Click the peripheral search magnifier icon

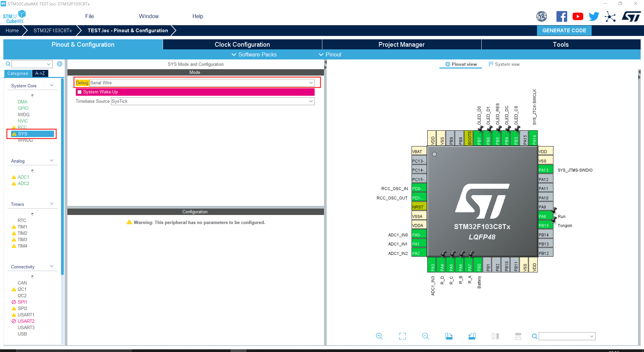pos(8,64)
